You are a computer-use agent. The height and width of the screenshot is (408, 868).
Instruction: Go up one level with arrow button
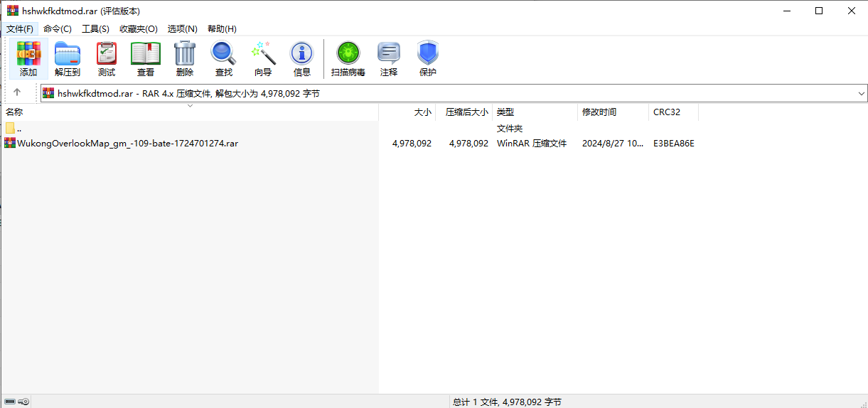(17, 92)
